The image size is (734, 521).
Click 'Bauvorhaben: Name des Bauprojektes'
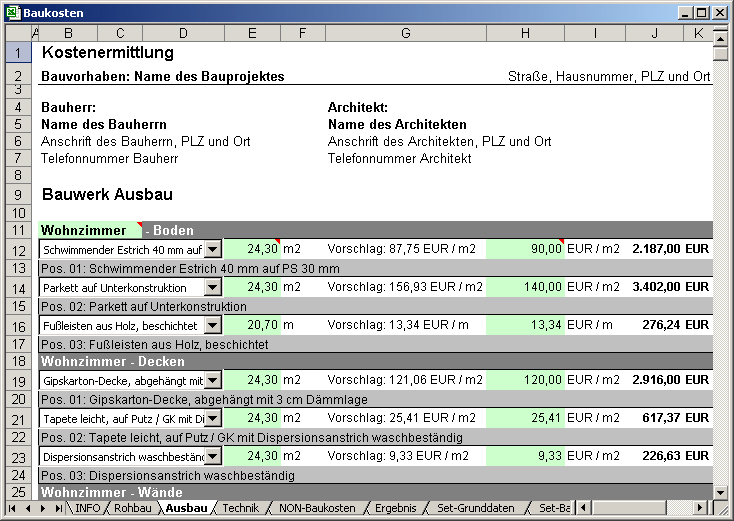click(163, 76)
